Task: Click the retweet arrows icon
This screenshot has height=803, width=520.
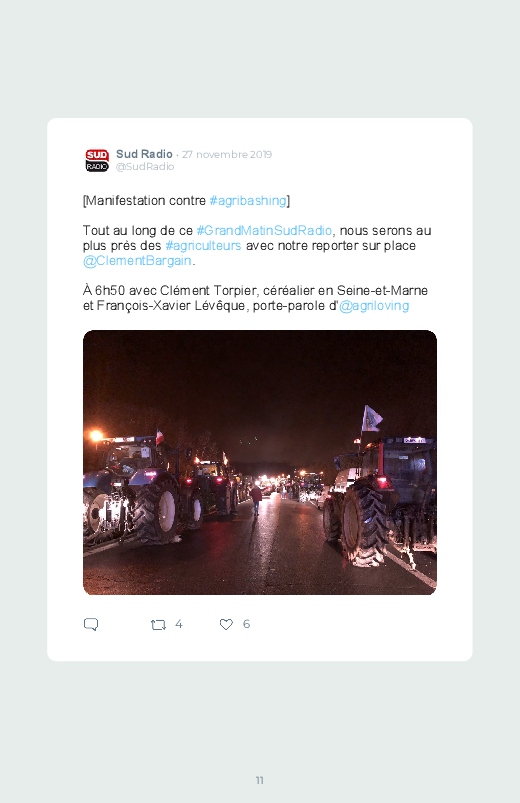Action: point(158,625)
